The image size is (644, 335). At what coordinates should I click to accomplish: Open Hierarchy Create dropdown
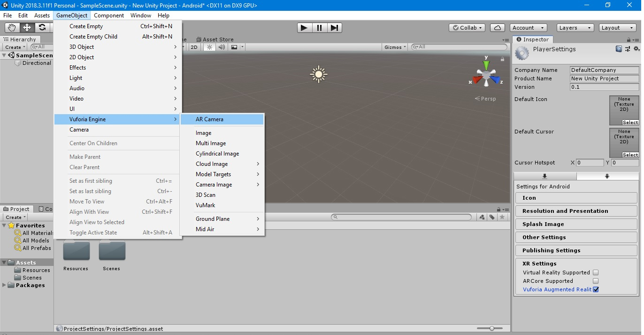(15, 47)
